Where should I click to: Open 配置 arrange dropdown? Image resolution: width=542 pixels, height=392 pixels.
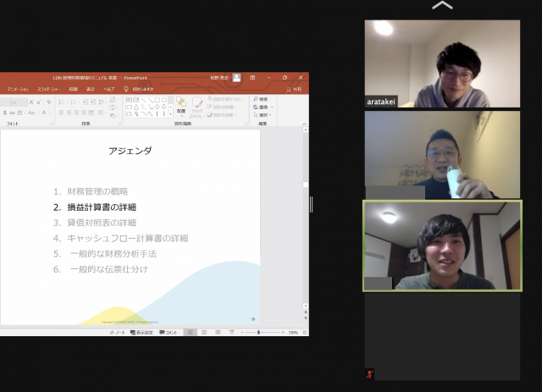pyautogui.click(x=181, y=108)
